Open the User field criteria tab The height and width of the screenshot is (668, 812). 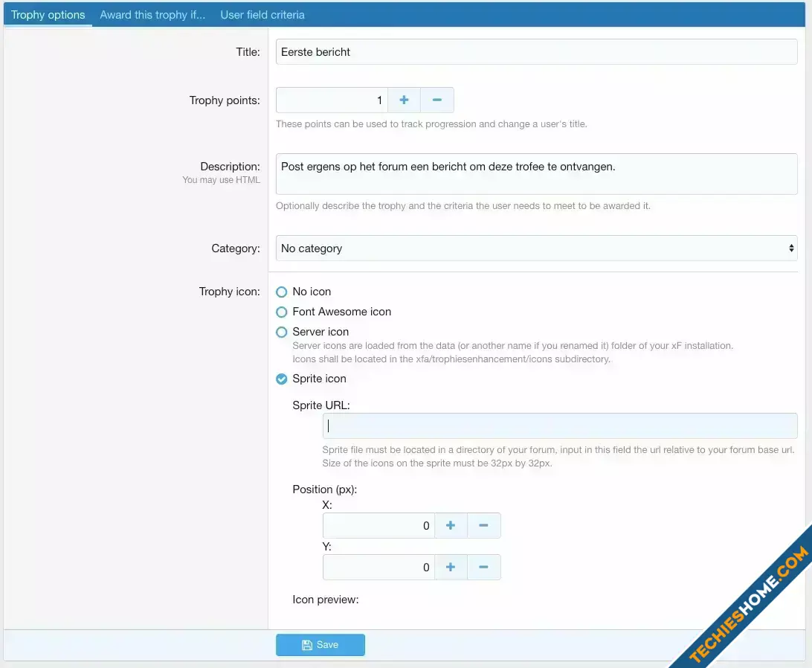[x=262, y=15]
